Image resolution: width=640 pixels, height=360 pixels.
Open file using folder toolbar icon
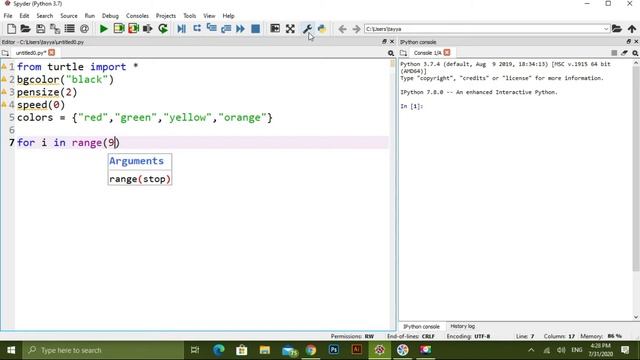tap(25, 29)
